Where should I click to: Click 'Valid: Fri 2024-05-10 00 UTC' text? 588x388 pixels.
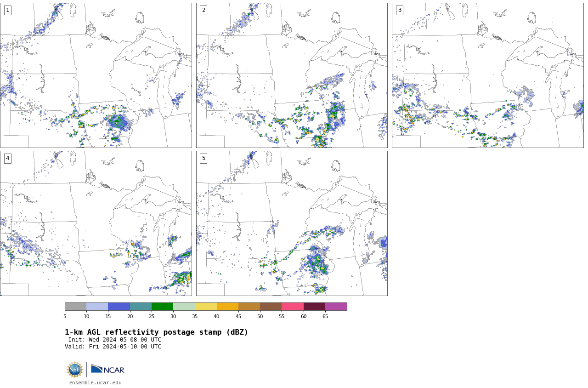point(113,347)
